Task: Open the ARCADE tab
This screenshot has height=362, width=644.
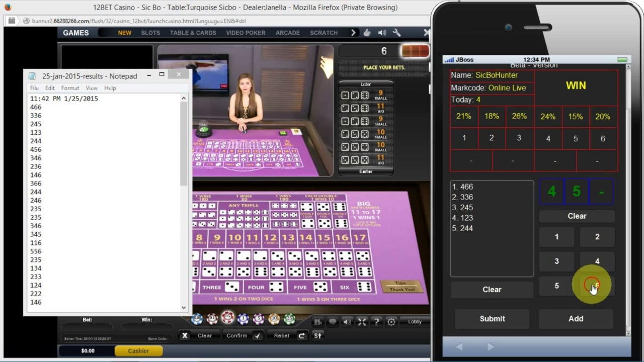Action: [x=288, y=33]
